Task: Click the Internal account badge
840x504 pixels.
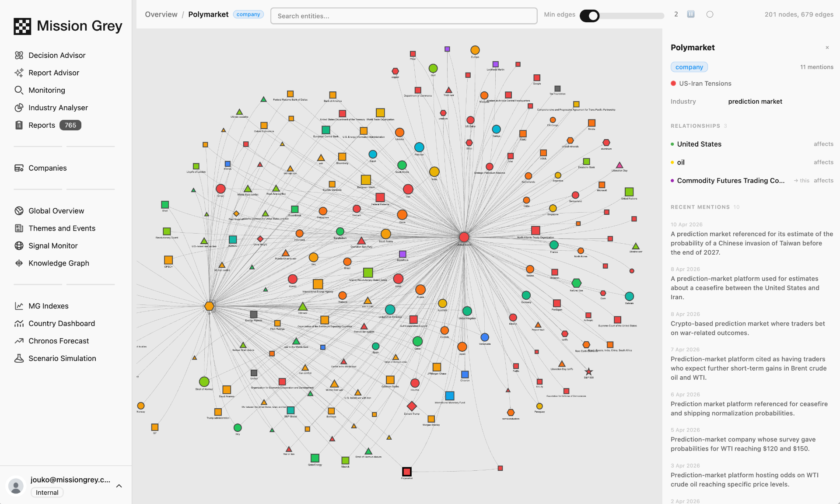Action: point(47,493)
